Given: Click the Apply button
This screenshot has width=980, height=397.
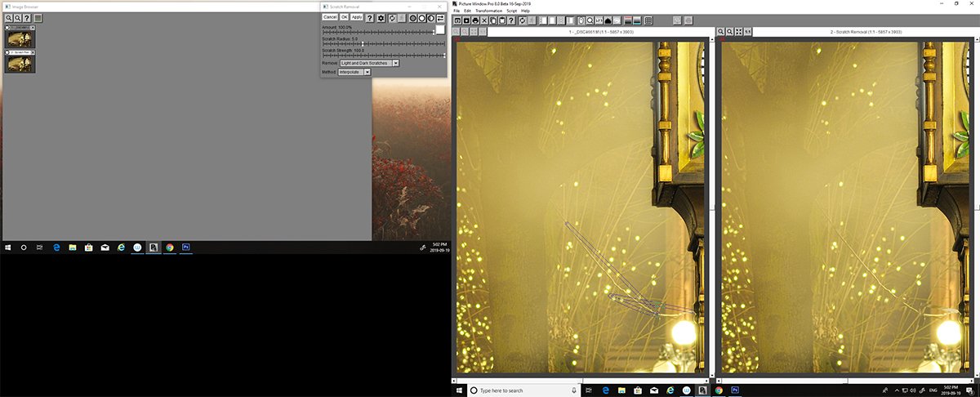Looking at the screenshot, I should pos(357,17).
